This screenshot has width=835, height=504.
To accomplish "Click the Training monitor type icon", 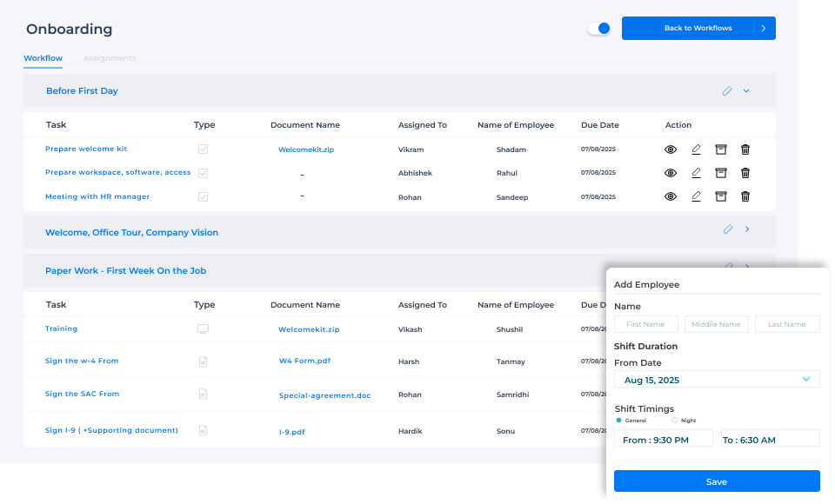I will click(203, 329).
